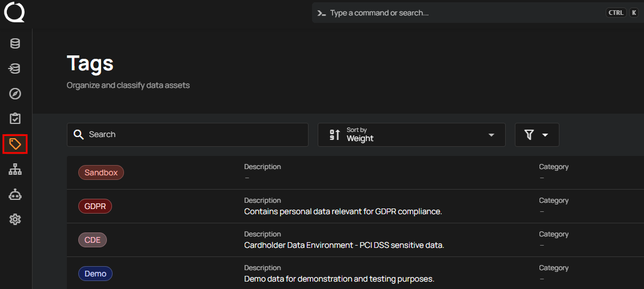Select the highlighted Tags sidebar icon
The image size is (644, 289).
(x=15, y=144)
